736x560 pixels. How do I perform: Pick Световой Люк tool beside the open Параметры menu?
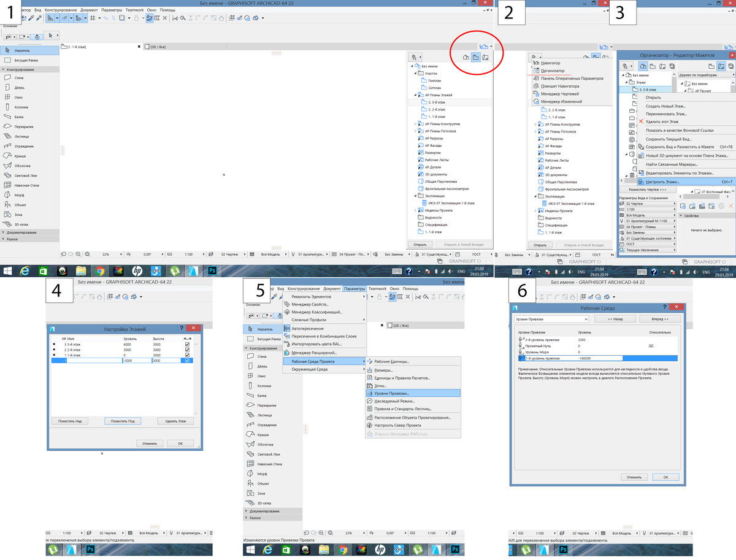[x=273, y=454]
